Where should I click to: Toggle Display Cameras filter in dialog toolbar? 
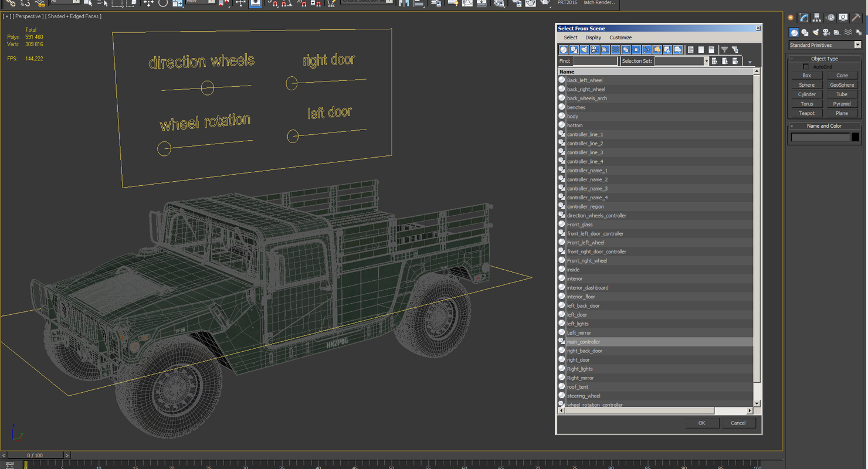point(595,50)
